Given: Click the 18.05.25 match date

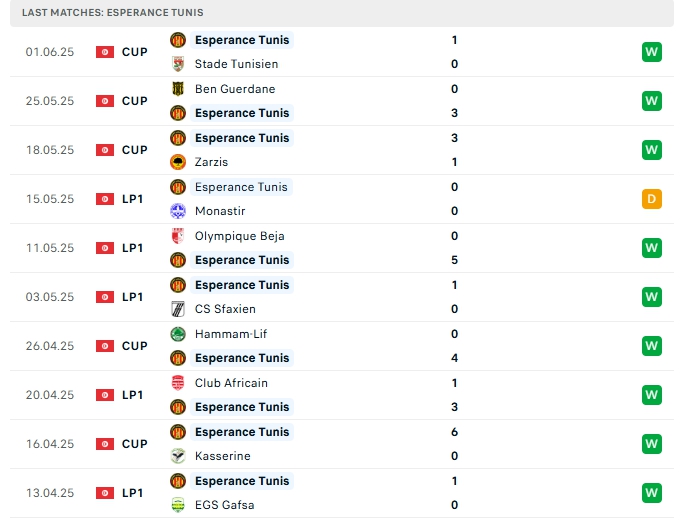Looking at the screenshot, I should (51, 150).
